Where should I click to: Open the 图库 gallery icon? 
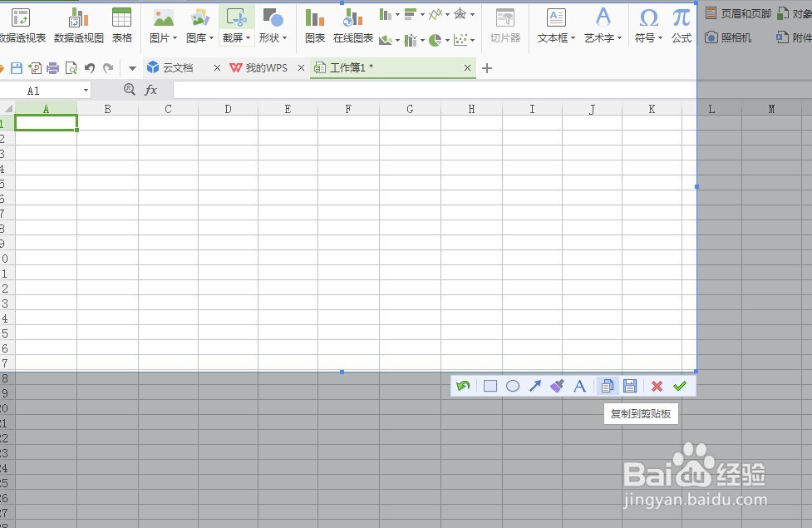200,18
